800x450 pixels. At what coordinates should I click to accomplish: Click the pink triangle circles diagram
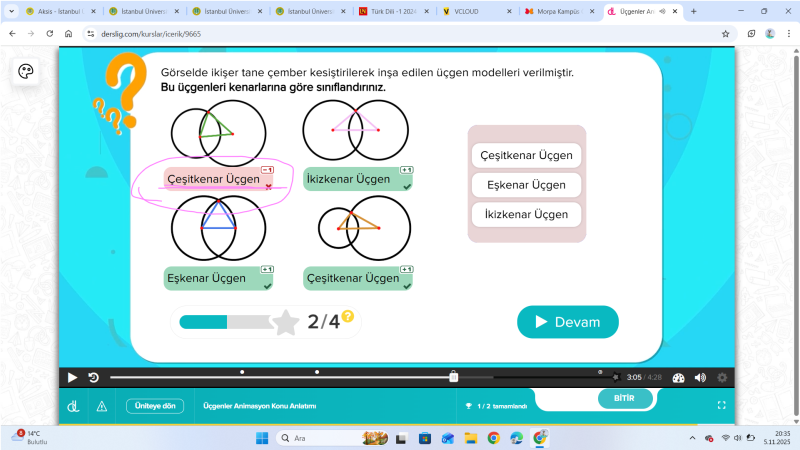point(356,131)
